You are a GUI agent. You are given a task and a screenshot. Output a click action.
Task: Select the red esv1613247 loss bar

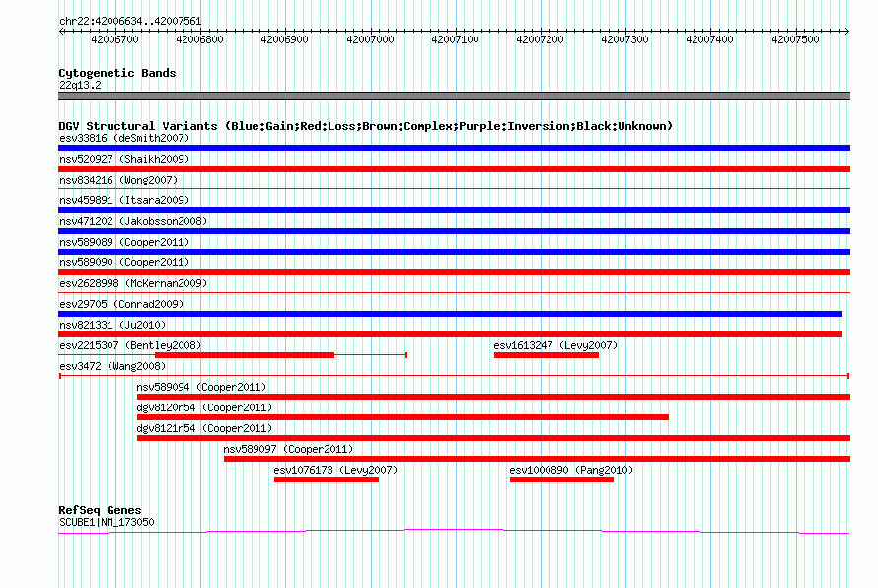pyautogui.click(x=547, y=355)
